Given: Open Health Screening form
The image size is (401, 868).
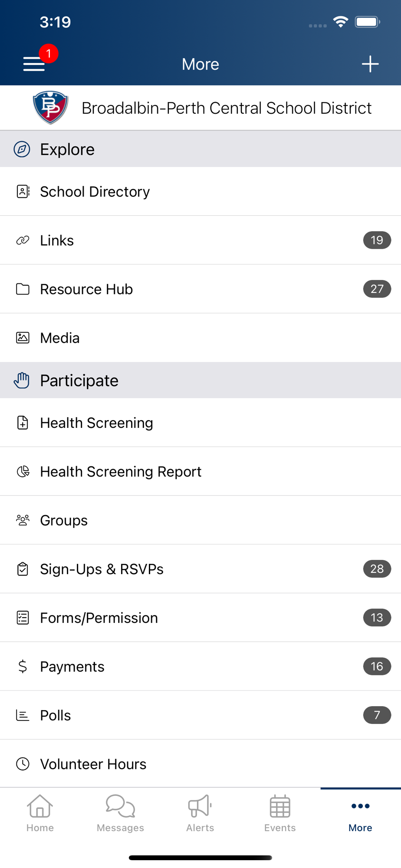Looking at the screenshot, I should coord(200,423).
